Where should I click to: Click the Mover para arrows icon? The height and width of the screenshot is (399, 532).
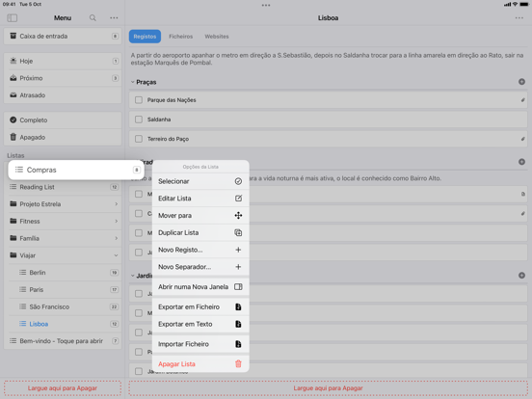pyautogui.click(x=238, y=216)
